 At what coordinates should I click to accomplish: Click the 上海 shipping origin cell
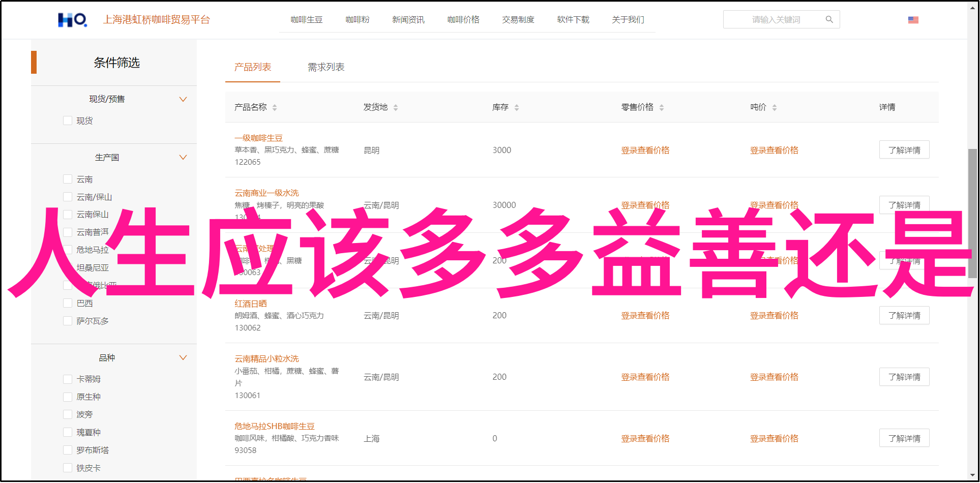coord(372,438)
